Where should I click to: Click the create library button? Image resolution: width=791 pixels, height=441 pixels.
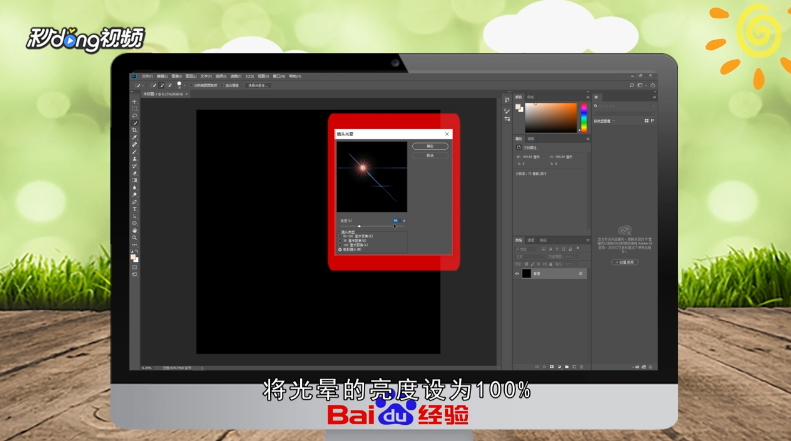625,262
